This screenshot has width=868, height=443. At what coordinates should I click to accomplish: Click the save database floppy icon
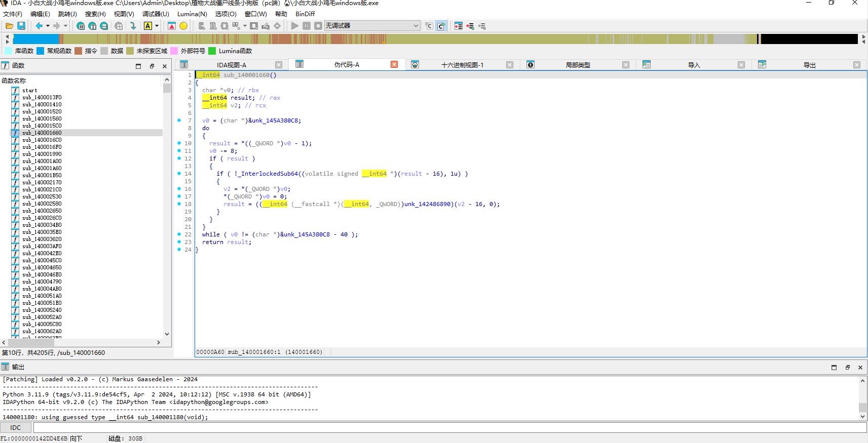point(21,26)
